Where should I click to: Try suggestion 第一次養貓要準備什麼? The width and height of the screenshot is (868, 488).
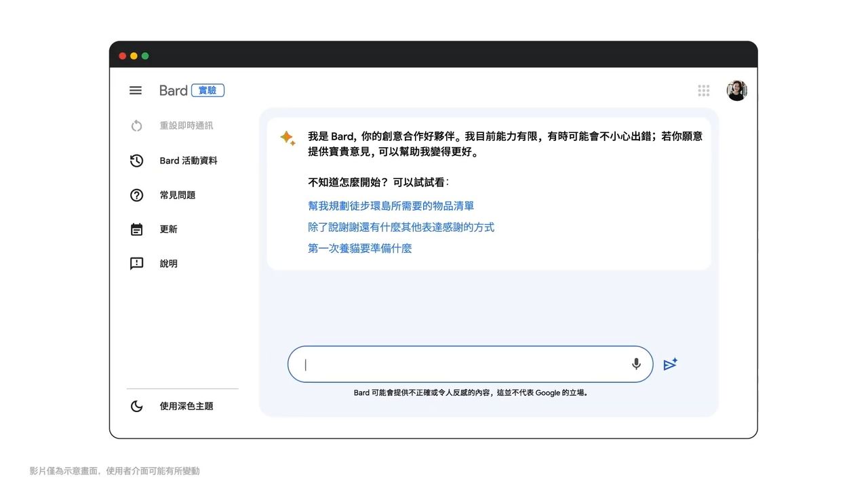coord(360,248)
